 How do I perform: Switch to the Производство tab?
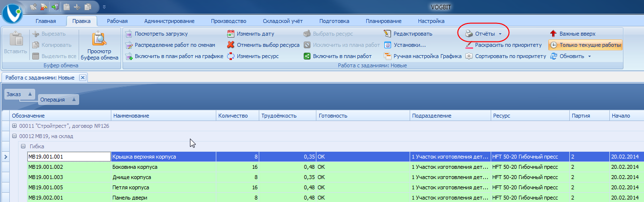[x=229, y=21]
